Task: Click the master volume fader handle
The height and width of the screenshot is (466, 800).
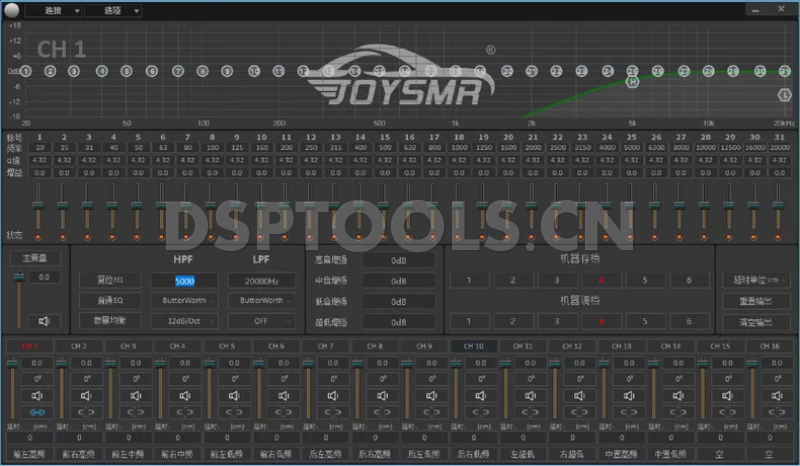Action: tap(19, 277)
